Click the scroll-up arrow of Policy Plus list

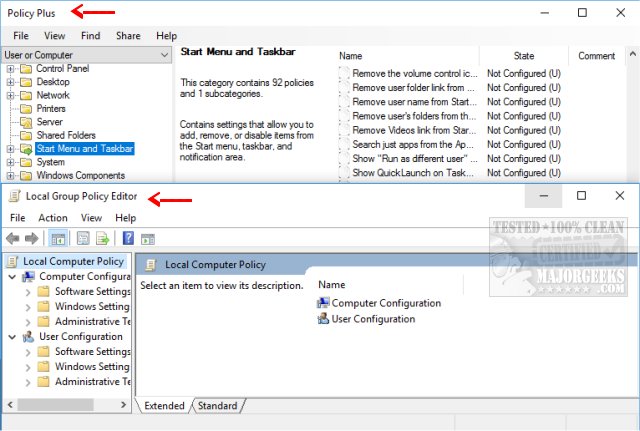pos(633,54)
